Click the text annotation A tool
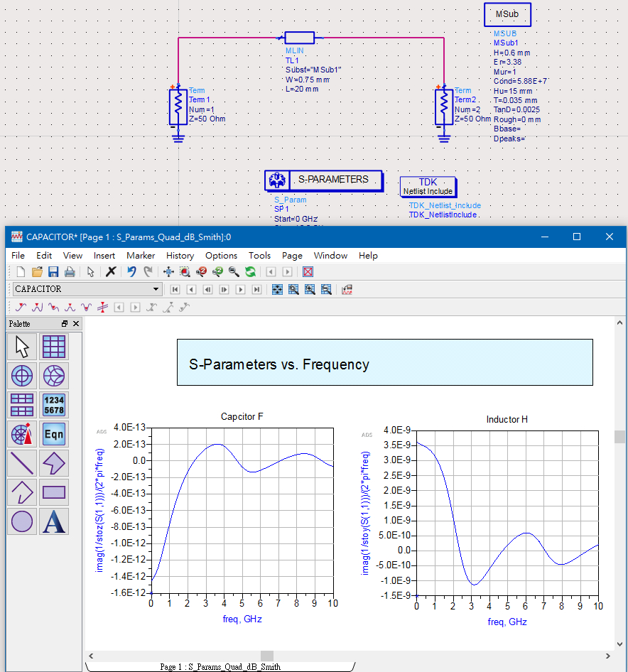Image resolution: width=628 pixels, height=672 pixels. tap(54, 521)
